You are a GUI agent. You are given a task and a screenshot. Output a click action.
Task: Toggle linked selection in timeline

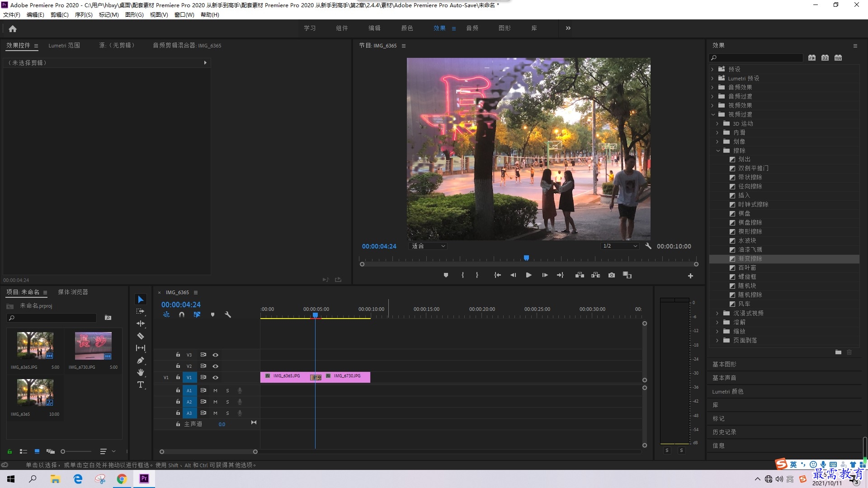(197, 314)
